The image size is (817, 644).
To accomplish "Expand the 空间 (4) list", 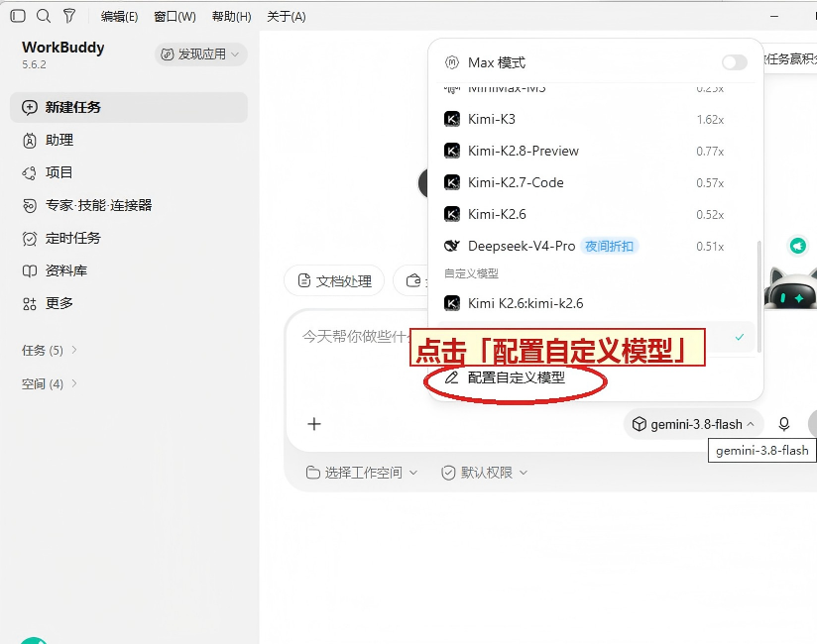I will coord(50,384).
